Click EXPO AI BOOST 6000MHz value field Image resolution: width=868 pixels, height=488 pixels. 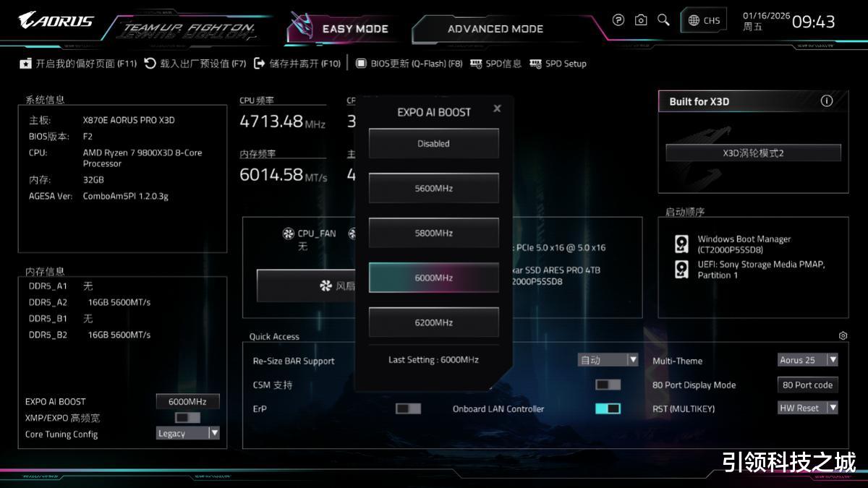coord(187,401)
